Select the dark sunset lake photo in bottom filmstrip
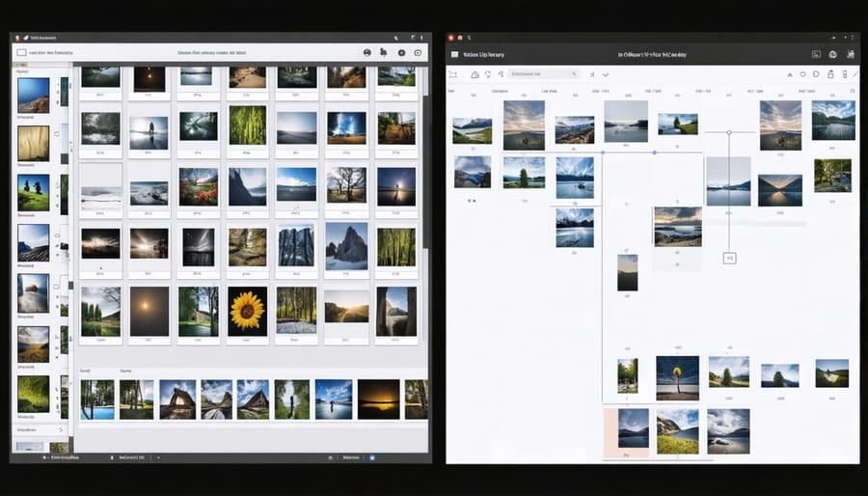The height and width of the screenshot is (496, 868). [379, 400]
